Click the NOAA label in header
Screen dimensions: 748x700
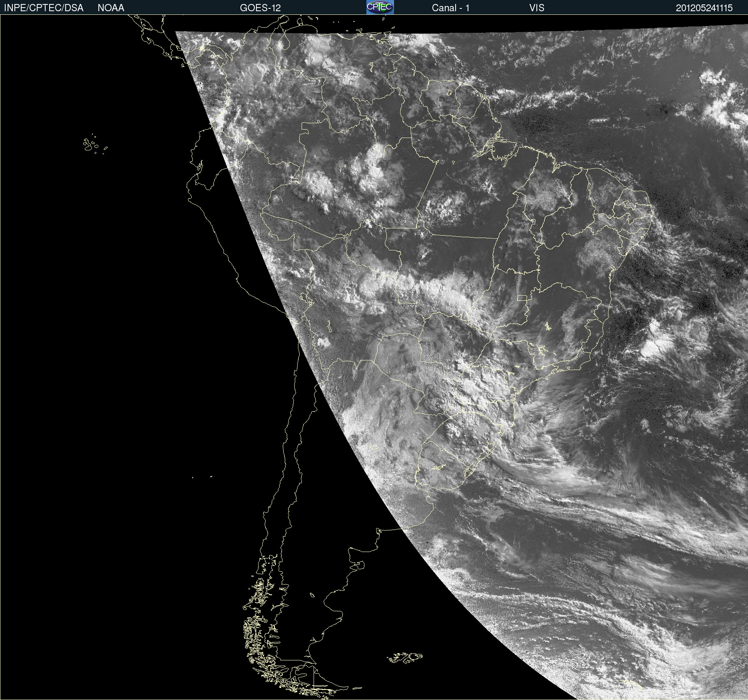coord(111,8)
